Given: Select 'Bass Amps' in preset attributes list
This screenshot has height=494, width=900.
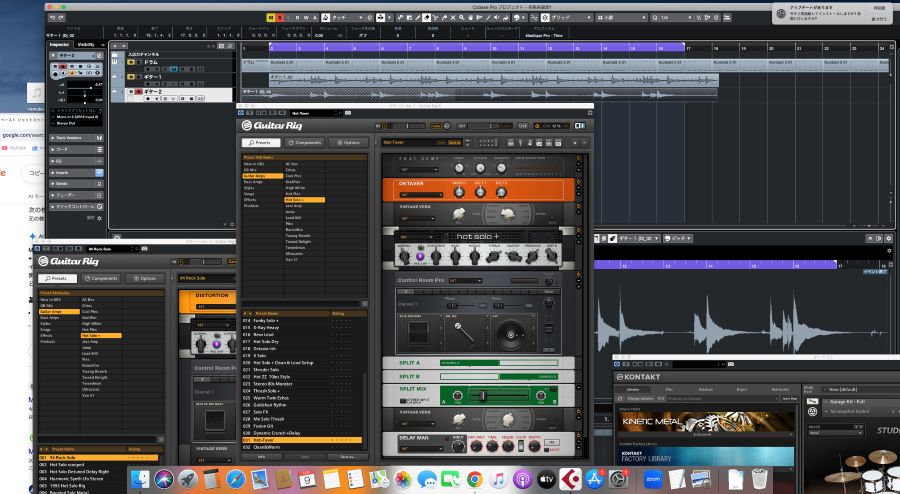Looking at the screenshot, I should 254,182.
